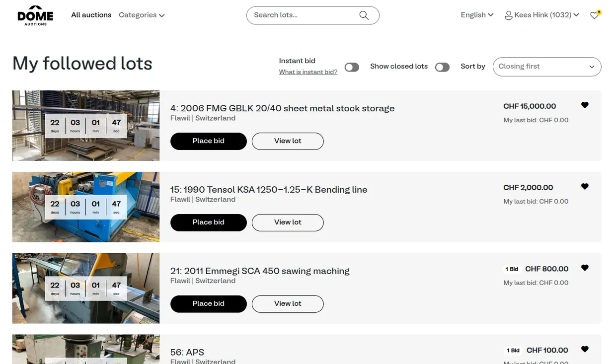View lot for Tensol Bending line
The width and height of the screenshot is (616, 364).
[x=288, y=222]
